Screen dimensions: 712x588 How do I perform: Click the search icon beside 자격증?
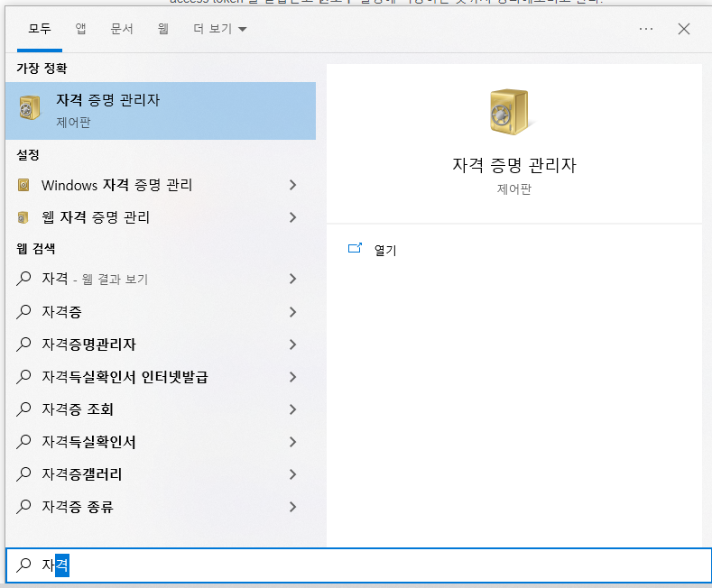click(x=23, y=312)
